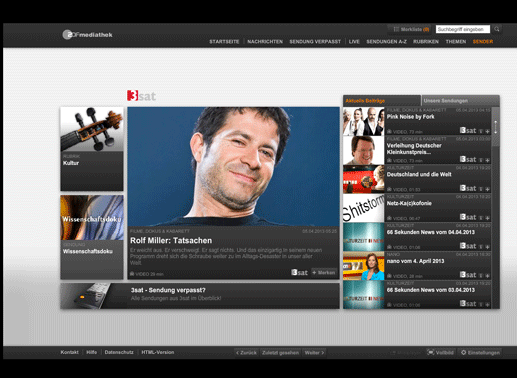Open the Hilfe footer link
517x378 pixels.
pyautogui.click(x=91, y=352)
